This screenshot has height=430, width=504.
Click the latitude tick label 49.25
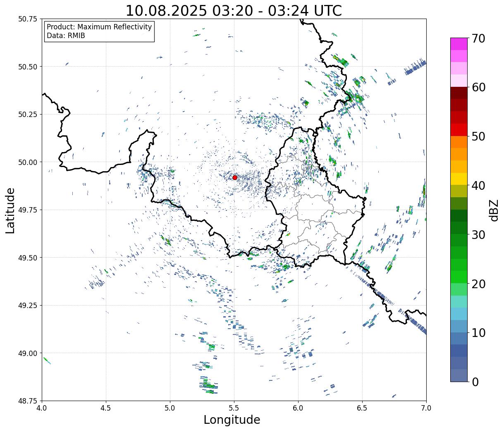pyautogui.click(x=28, y=306)
